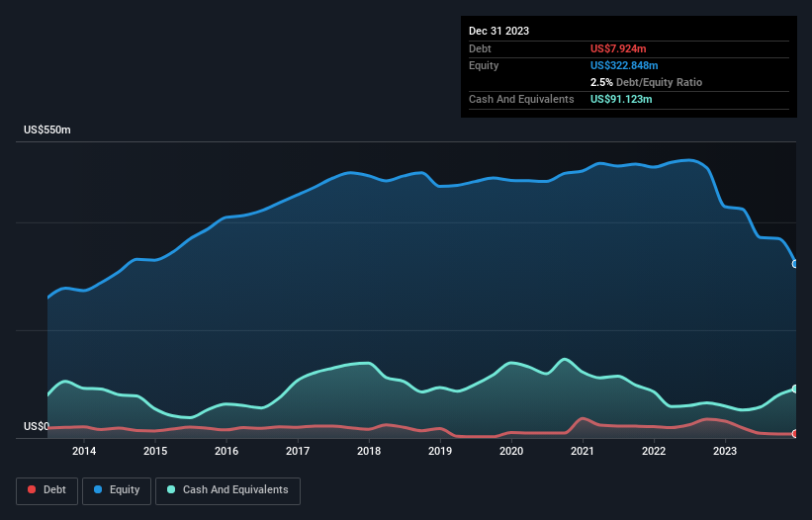Image resolution: width=812 pixels, height=520 pixels.
Task: Click the 2.5% Debt/Equity Ratio text
Action: [646, 82]
